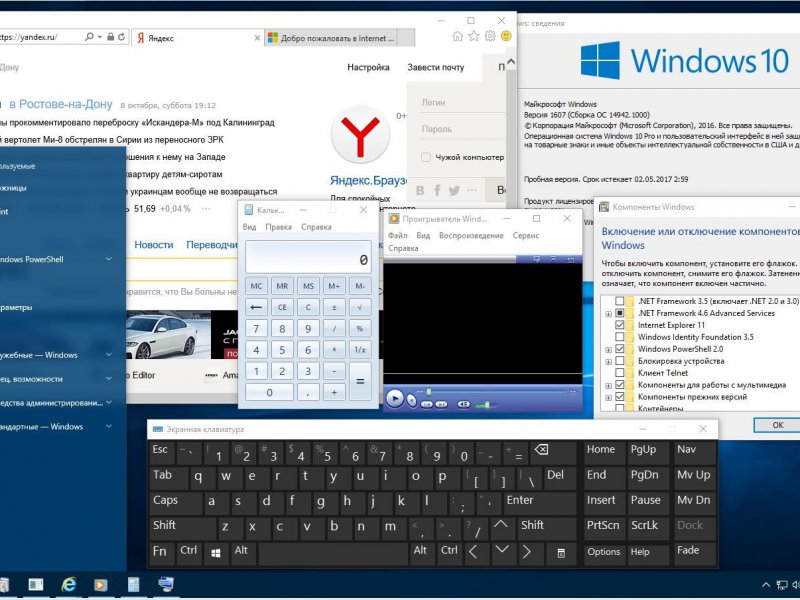Click the Windows logo key on On-Screen Keyboard
800x600 pixels.
tap(215, 553)
